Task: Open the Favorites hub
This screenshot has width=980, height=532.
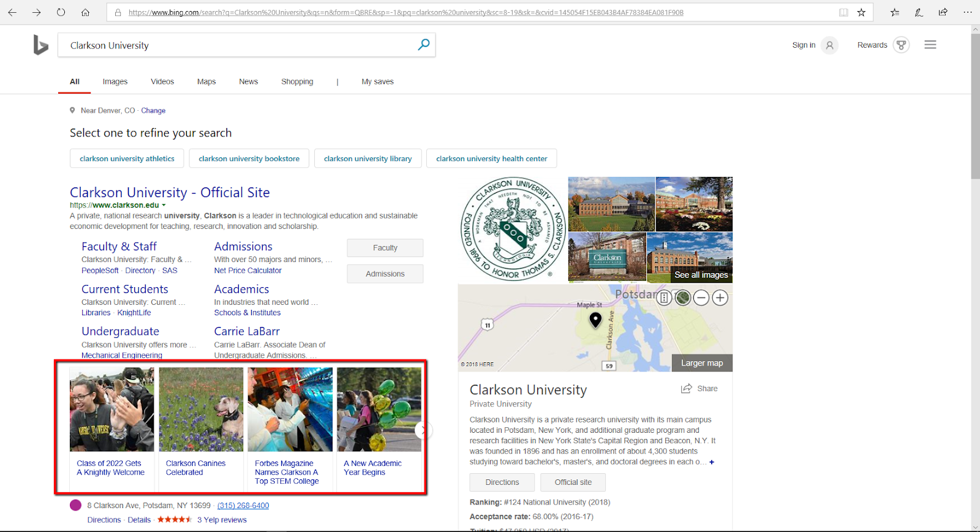Action: [x=895, y=12]
